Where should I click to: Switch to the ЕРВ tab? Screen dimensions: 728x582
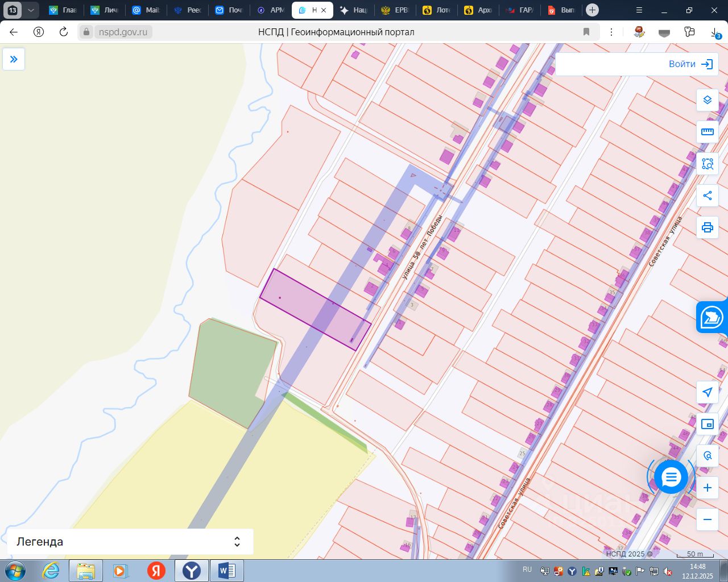pos(395,10)
